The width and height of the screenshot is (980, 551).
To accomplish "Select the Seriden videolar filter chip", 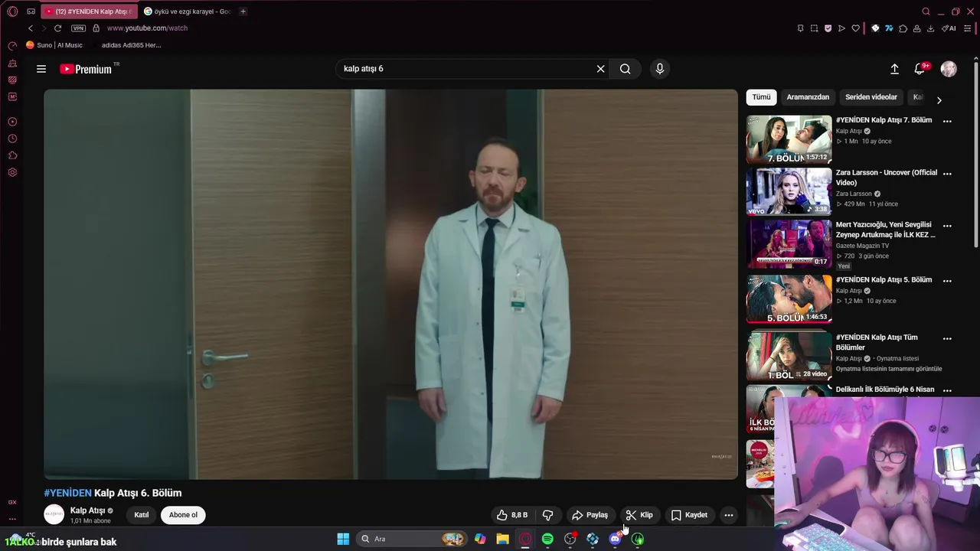I will pyautogui.click(x=871, y=97).
